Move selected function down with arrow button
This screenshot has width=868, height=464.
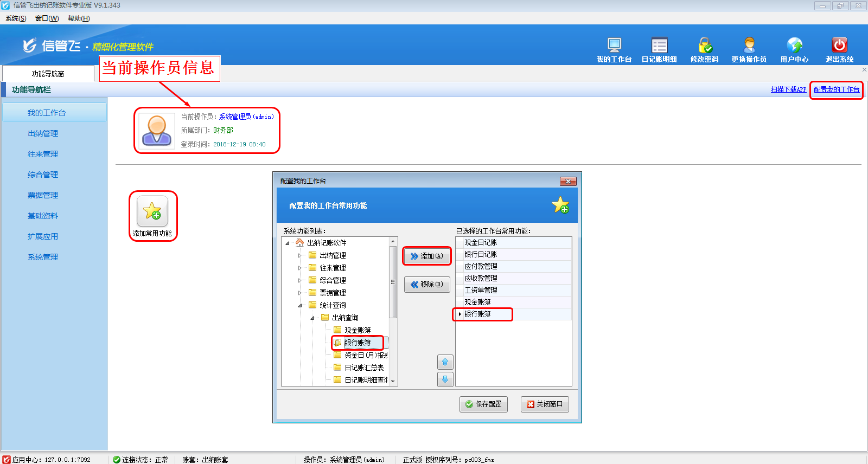tap(445, 379)
